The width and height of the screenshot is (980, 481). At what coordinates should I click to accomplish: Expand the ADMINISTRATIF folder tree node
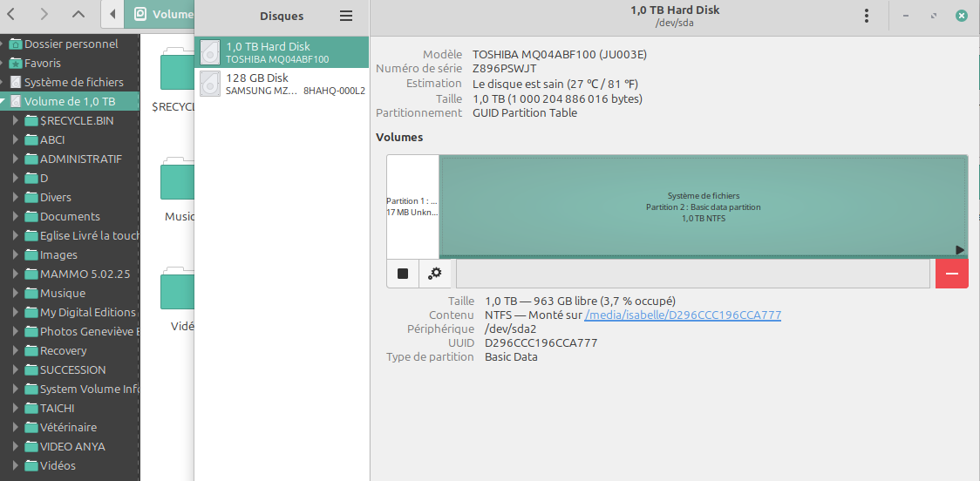(x=17, y=159)
